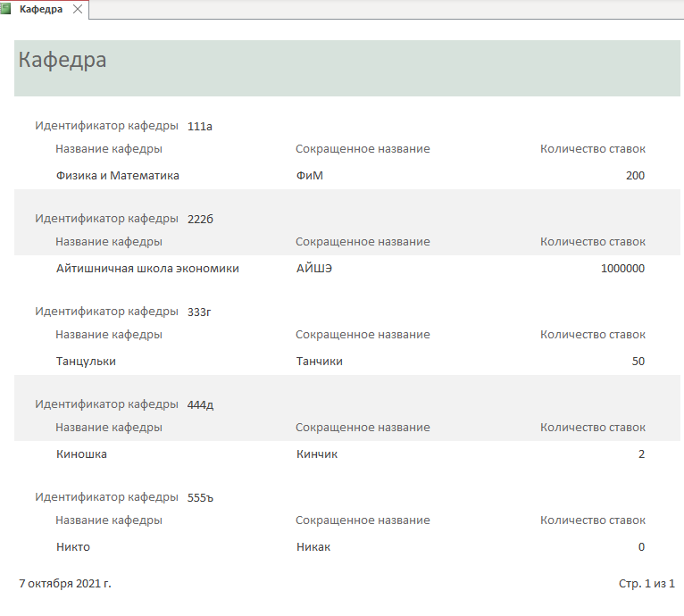The image size is (684, 616).
Task: Click the staff count value 50
Action: coord(638,362)
